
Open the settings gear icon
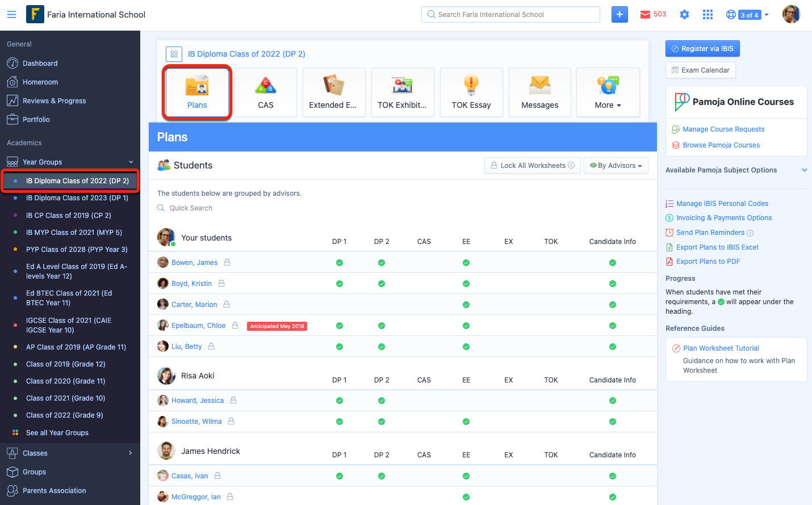tap(684, 15)
